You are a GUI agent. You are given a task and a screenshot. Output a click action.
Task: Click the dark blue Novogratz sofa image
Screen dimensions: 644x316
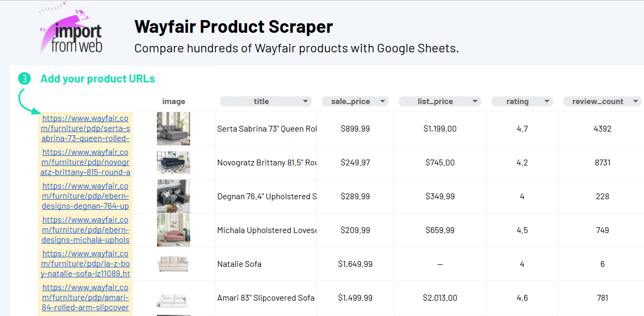click(x=173, y=163)
